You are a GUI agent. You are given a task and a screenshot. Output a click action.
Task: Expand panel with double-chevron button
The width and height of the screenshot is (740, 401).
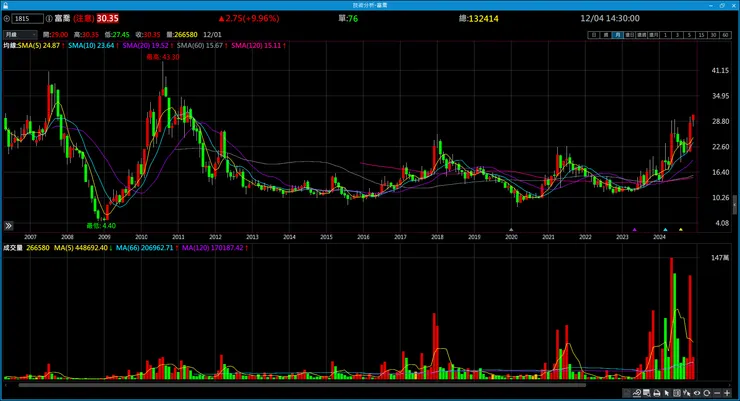point(8,226)
